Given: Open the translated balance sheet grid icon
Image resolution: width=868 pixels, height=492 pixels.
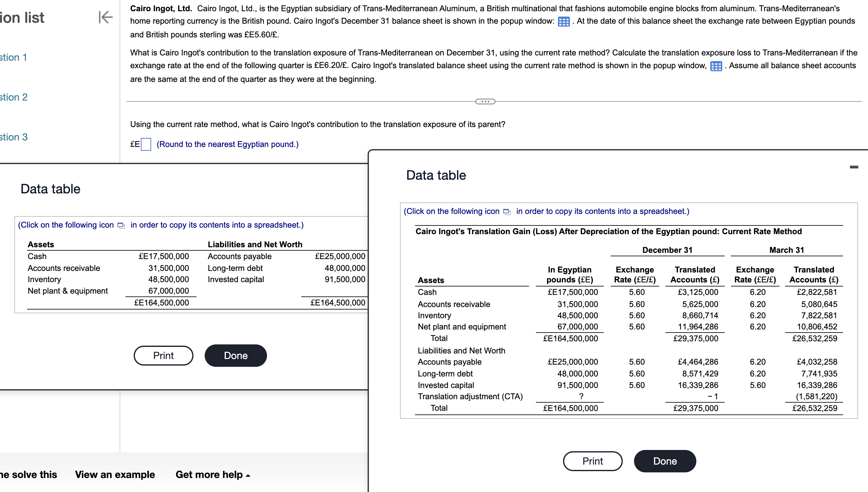Looking at the screenshot, I should click(x=716, y=66).
